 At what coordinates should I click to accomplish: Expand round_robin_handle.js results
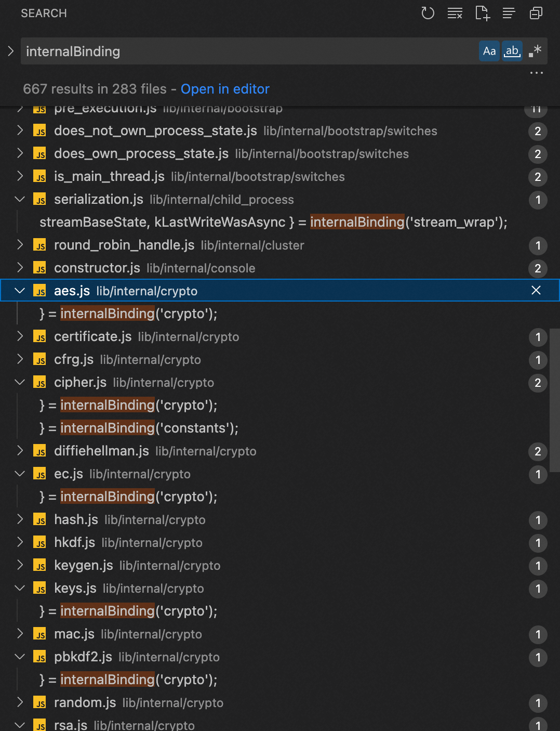pos(20,245)
